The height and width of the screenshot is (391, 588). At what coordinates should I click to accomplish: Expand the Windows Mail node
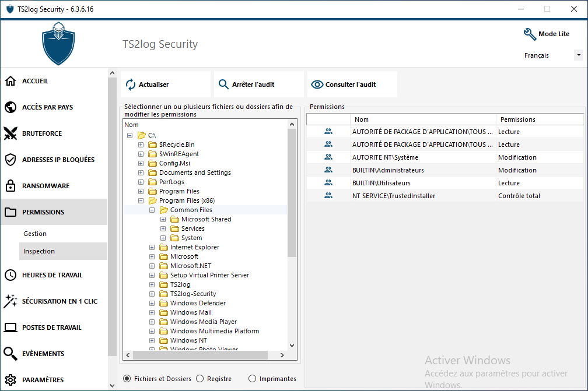[152, 313]
